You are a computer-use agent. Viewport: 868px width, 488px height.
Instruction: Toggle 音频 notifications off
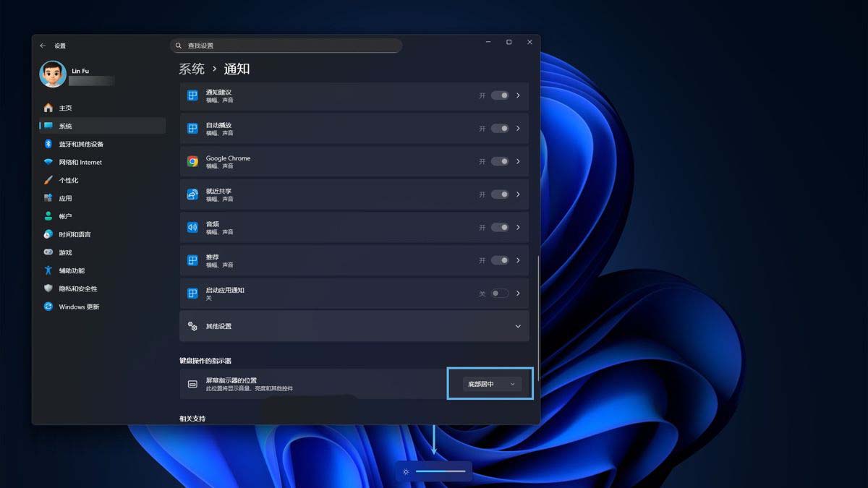500,227
